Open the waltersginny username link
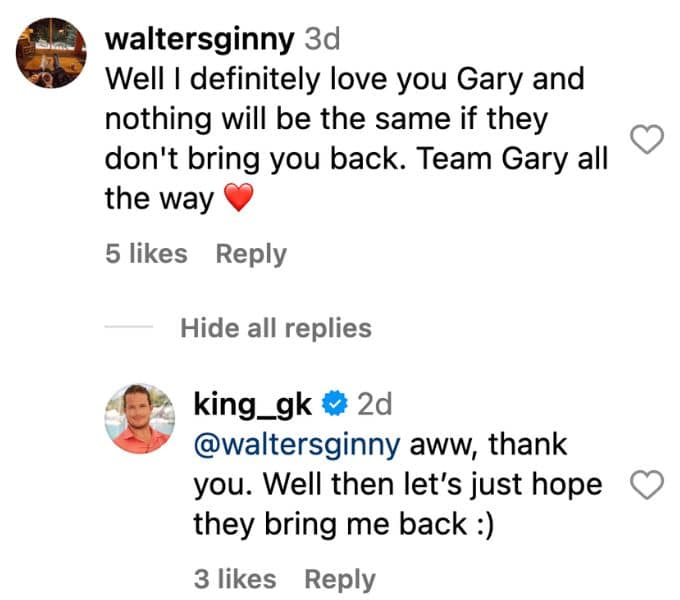The image size is (680, 600). tap(199, 40)
